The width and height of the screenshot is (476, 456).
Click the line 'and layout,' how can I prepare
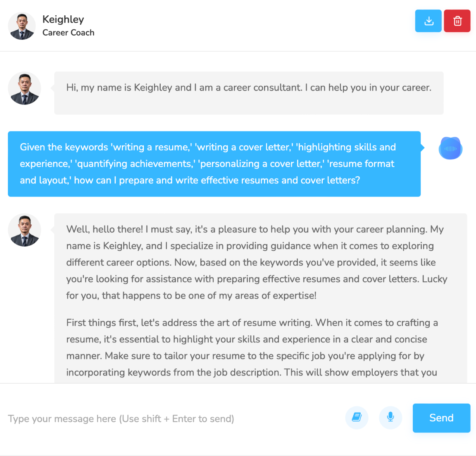[190, 180]
